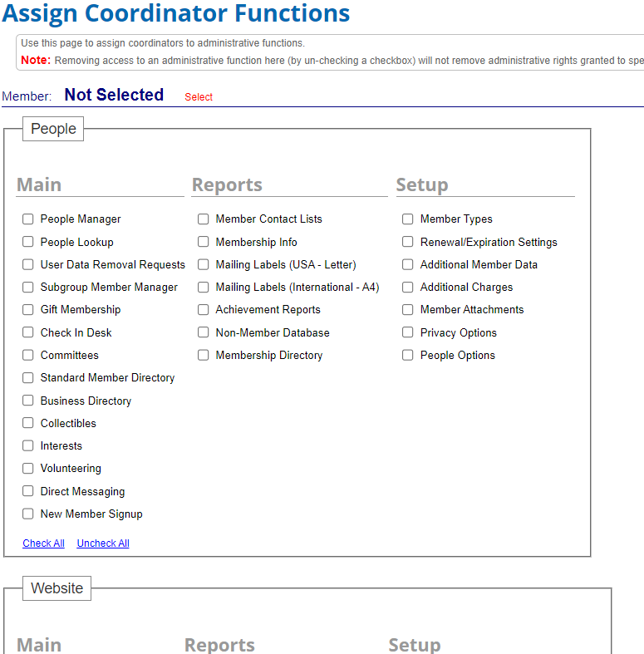The width and height of the screenshot is (644, 654).
Task: Select the Committees checkbox
Action: 28,355
